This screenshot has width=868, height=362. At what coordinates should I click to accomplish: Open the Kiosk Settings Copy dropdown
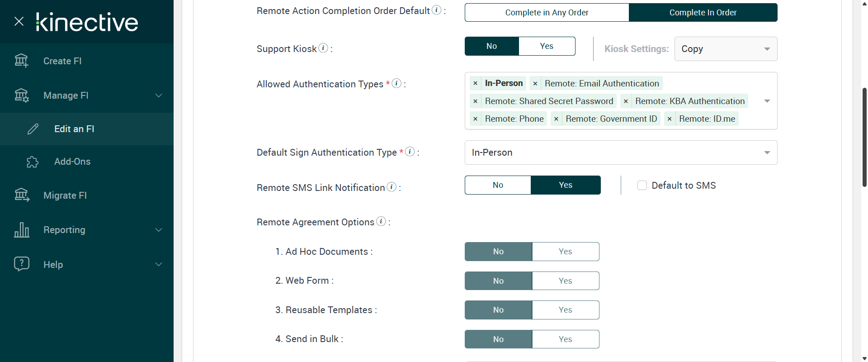tap(726, 49)
